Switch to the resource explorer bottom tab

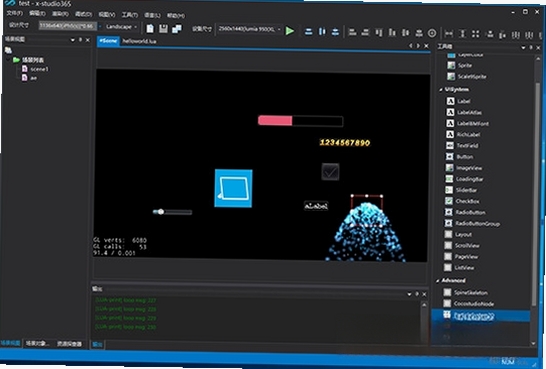(69, 344)
